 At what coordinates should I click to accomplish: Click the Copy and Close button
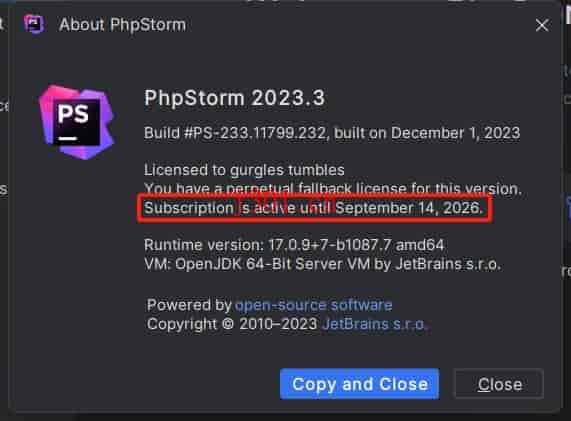(x=359, y=384)
